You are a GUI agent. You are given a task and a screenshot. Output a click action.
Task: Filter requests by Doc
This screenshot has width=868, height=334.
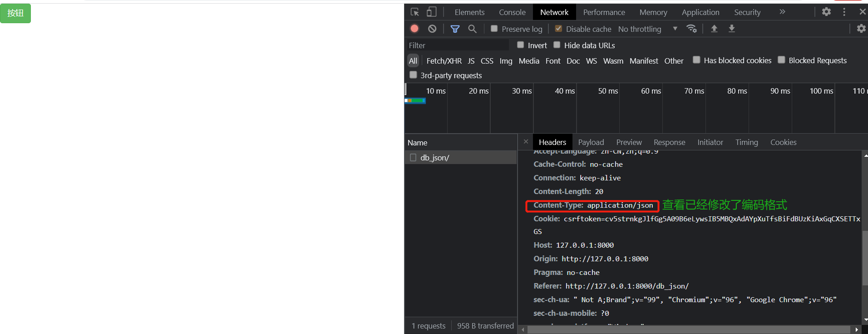(x=573, y=60)
